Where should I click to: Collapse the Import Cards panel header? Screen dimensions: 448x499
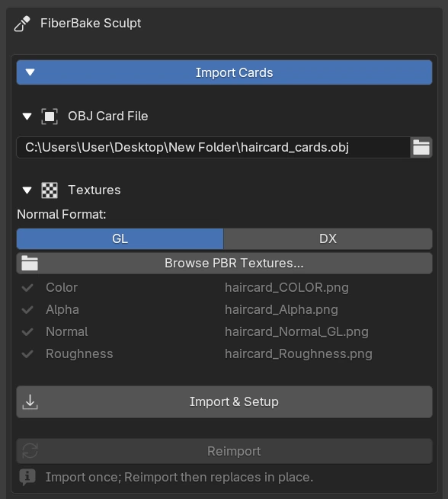tap(224, 72)
